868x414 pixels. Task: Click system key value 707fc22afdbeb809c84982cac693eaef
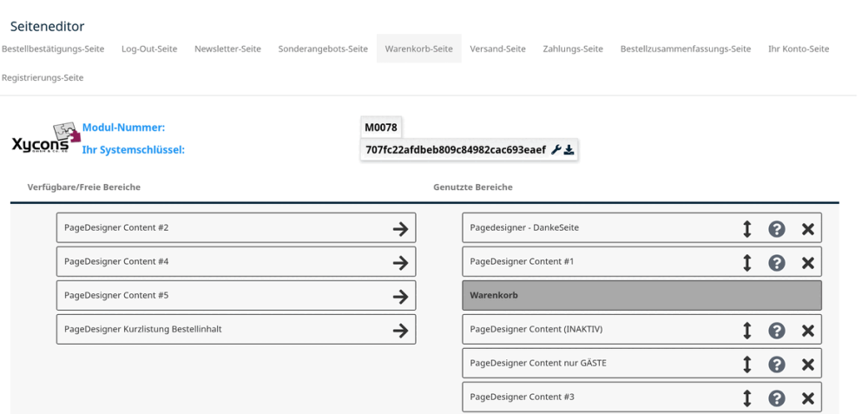point(456,149)
